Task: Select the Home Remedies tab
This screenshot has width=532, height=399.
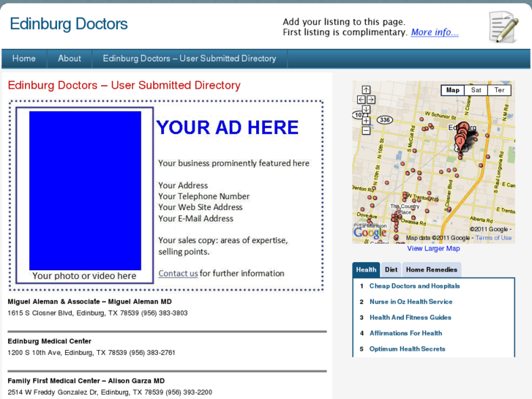Action: coord(432,269)
